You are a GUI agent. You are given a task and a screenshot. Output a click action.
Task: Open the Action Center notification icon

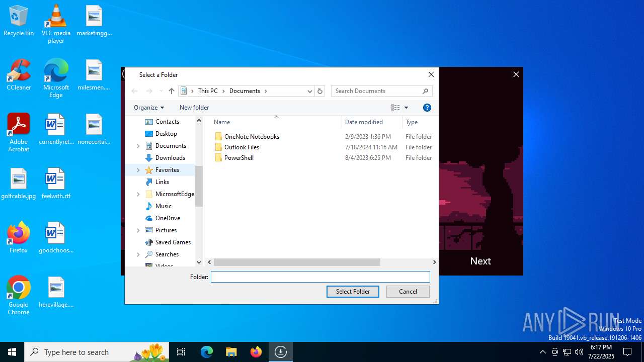click(627, 352)
